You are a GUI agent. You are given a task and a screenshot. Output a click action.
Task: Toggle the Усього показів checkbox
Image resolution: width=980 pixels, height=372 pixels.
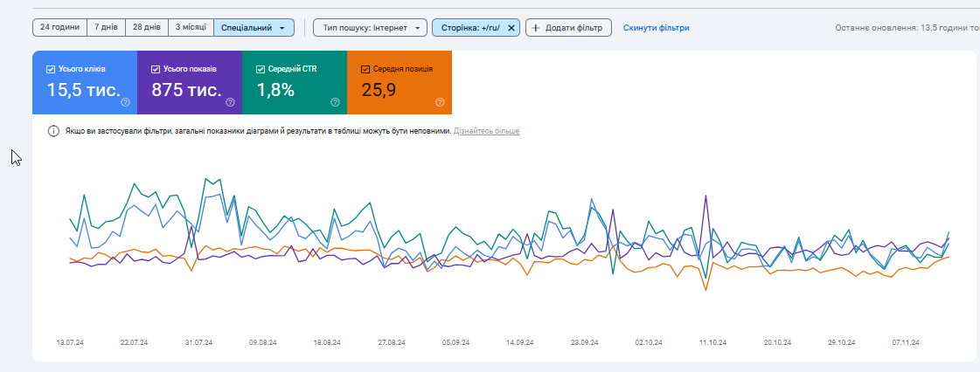point(156,68)
